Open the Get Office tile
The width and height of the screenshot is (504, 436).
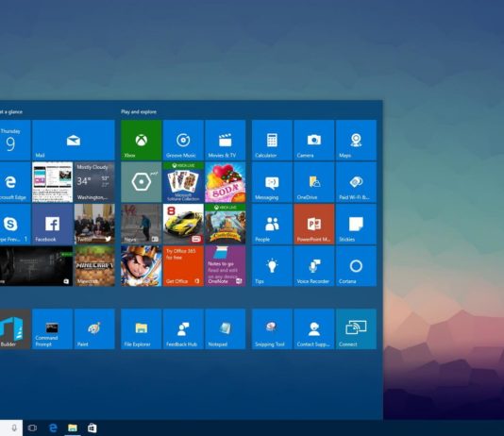point(183,266)
